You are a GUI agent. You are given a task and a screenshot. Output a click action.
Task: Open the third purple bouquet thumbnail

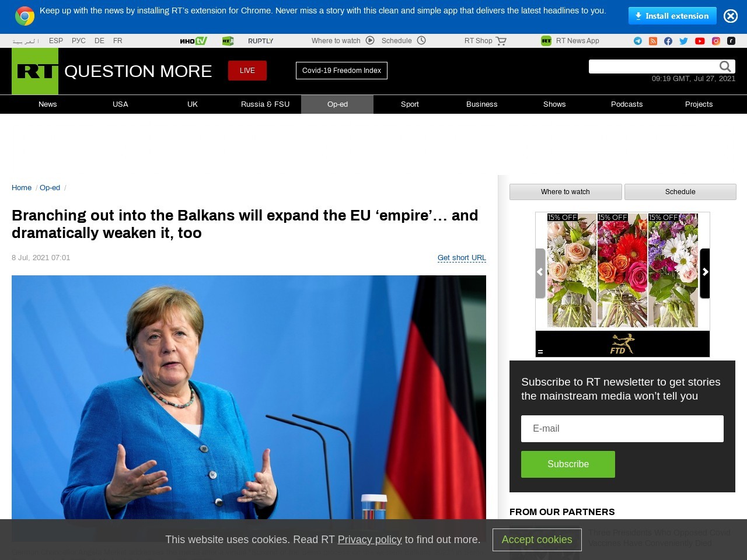tap(673, 270)
